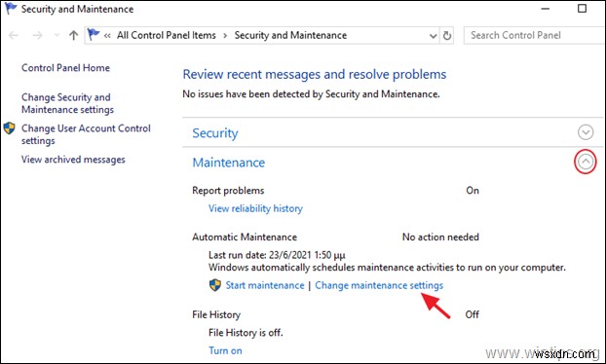Click shield icon beside User Account Control
The width and height of the screenshot is (606, 364).
point(10,128)
